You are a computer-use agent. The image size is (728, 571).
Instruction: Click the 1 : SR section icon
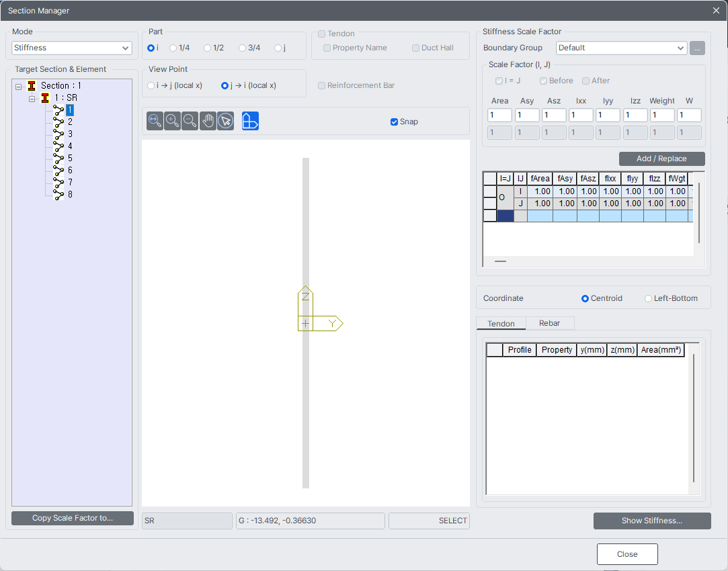click(45, 98)
